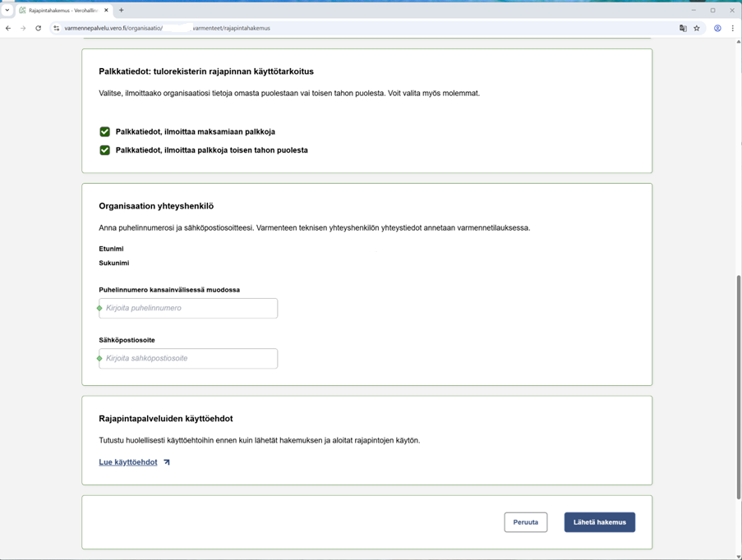Click the browser back arrow
The image size is (742, 560).
(x=8, y=28)
